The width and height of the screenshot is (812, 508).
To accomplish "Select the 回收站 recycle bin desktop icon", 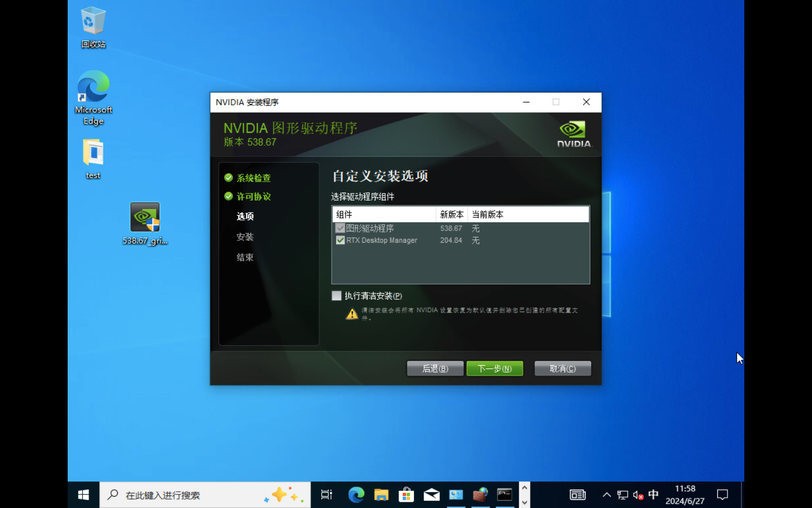I will click(93, 27).
